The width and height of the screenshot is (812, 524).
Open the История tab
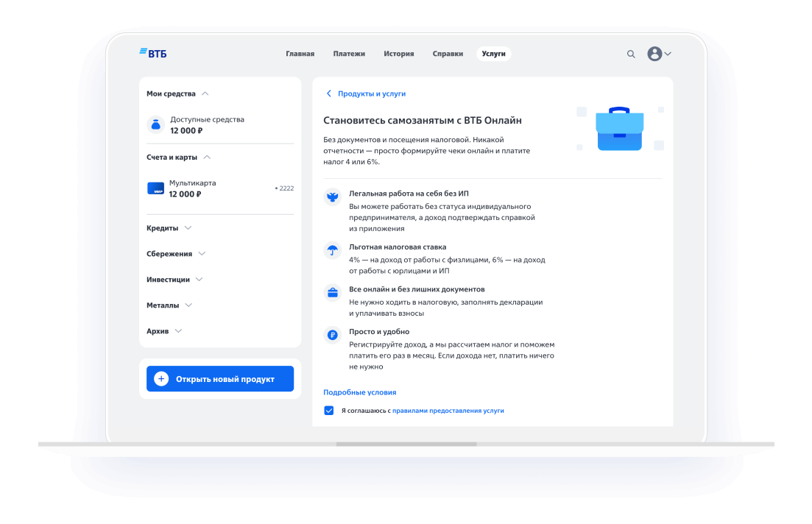398,54
